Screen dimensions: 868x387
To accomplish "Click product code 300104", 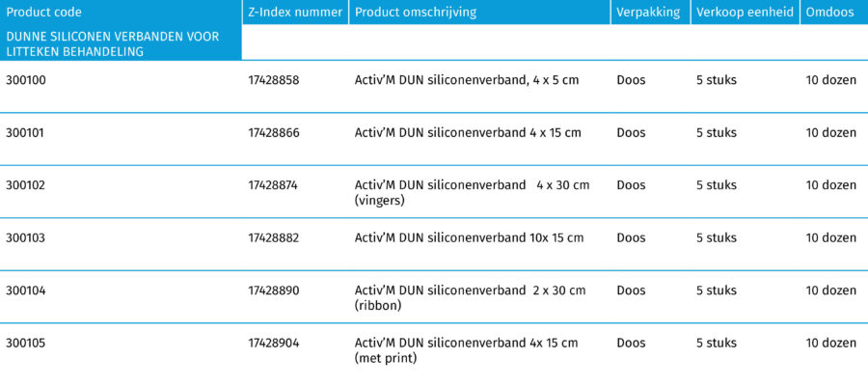I will tap(26, 290).
